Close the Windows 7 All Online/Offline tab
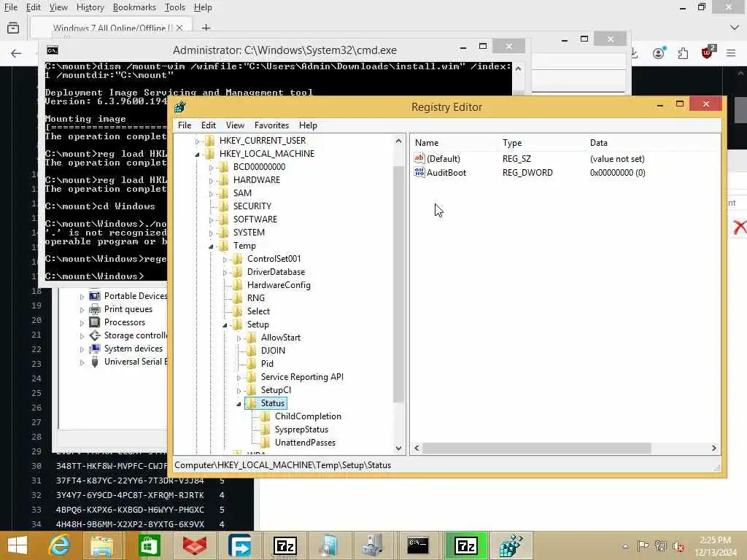 [179, 28]
